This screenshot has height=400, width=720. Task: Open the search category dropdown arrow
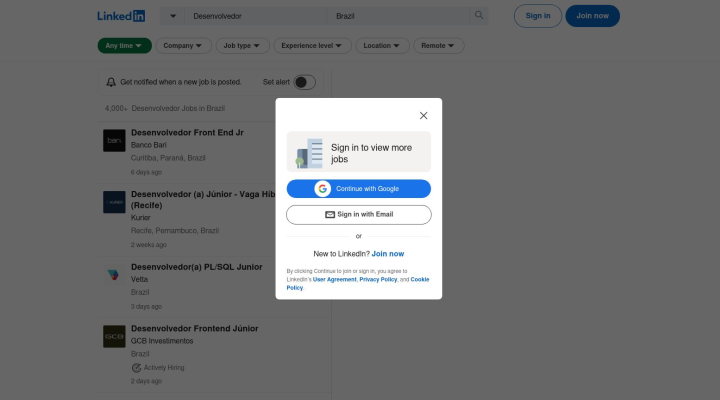(x=173, y=16)
